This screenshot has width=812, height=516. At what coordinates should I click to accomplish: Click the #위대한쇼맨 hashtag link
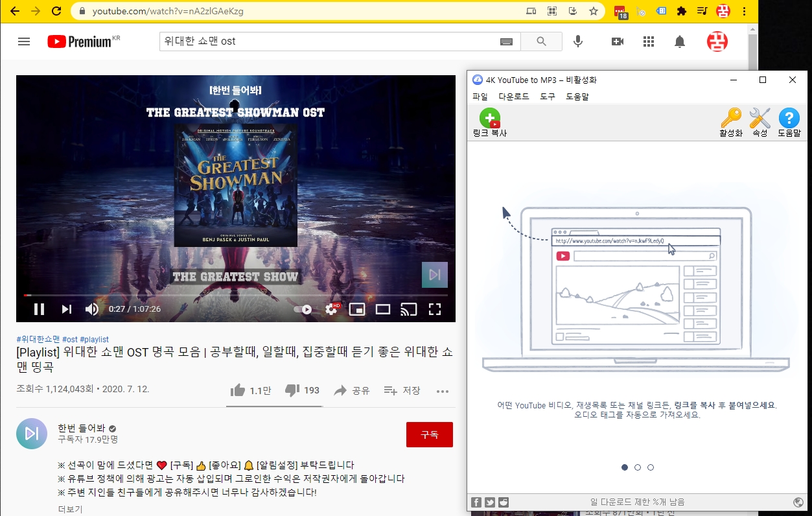(38, 339)
